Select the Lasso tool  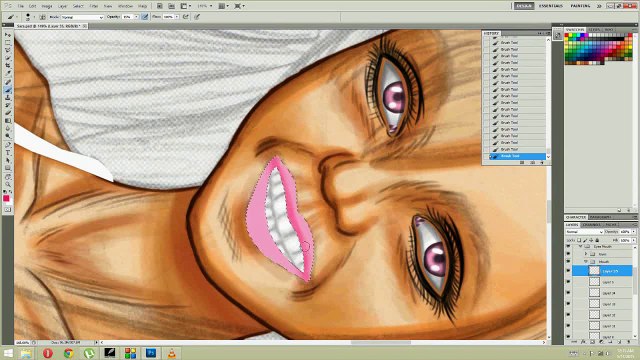[x=8, y=50]
